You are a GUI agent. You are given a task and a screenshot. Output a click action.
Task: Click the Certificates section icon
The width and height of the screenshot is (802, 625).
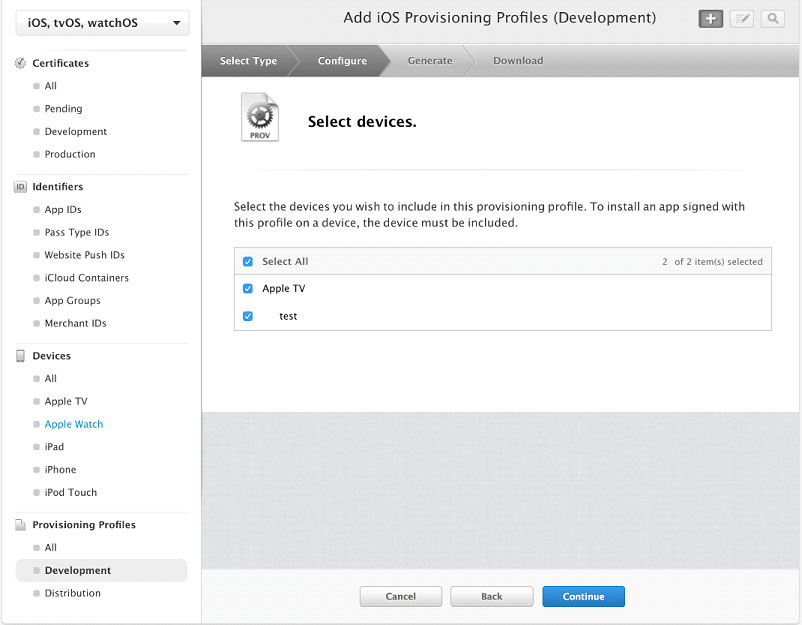(21, 63)
